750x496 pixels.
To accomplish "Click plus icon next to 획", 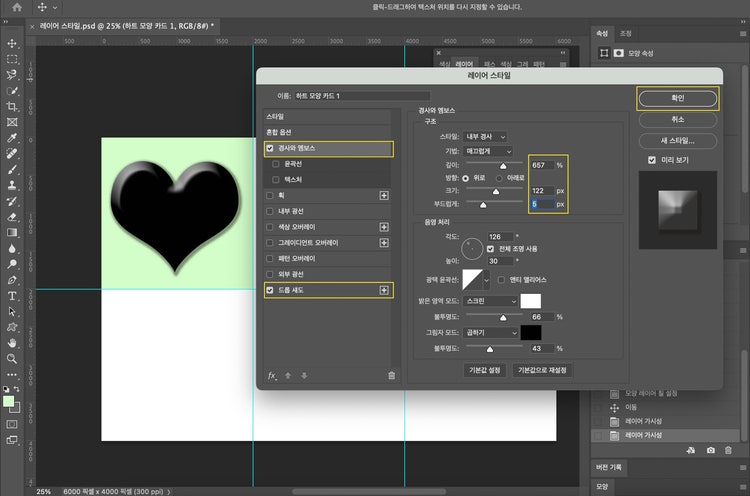I will click(384, 195).
